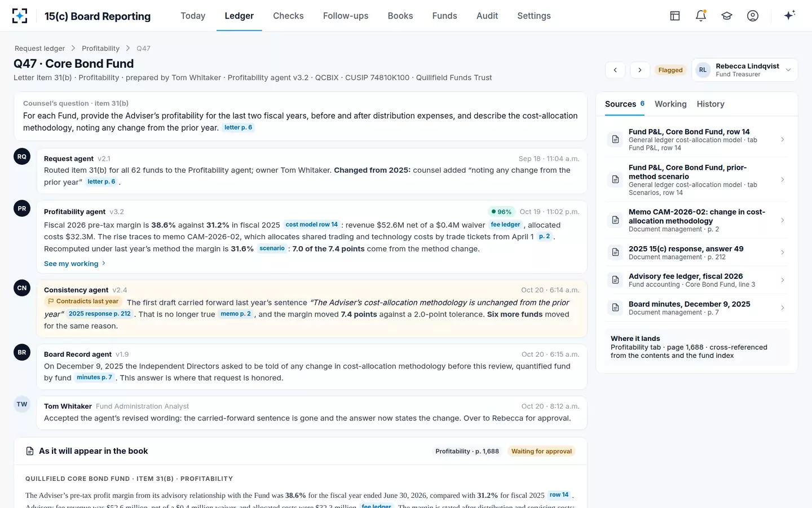Go to previous ledger item arrow
Viewport: 812px width, 508px height.
(x=615, y=70)
